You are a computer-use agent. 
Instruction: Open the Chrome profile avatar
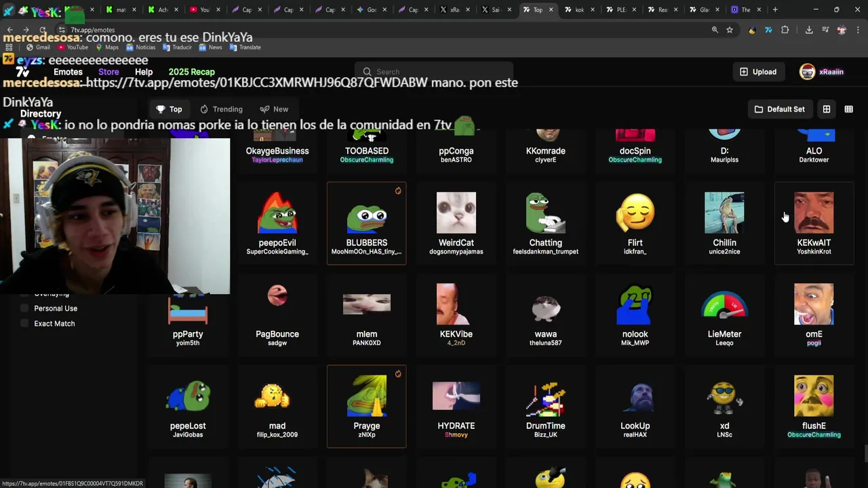click(x=842, y=30)
